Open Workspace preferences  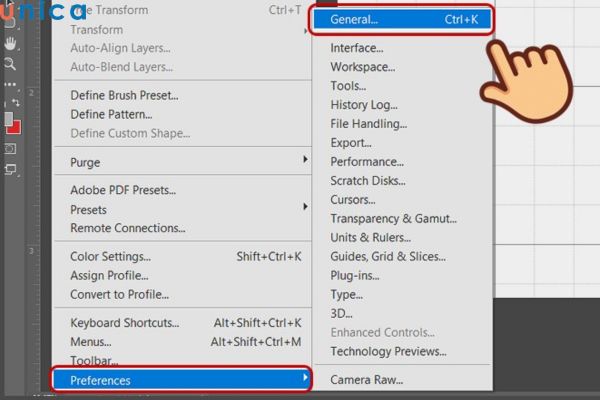pos(402,67)
